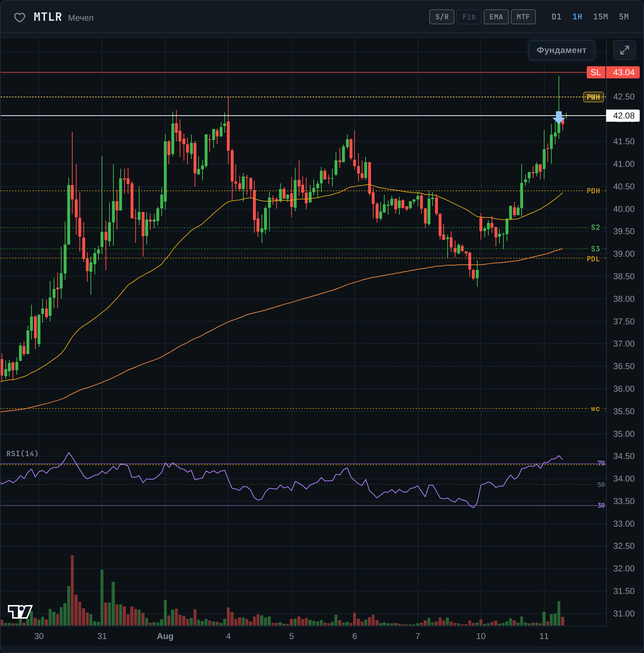Toggle the EMA overlay

click(496, 17)
